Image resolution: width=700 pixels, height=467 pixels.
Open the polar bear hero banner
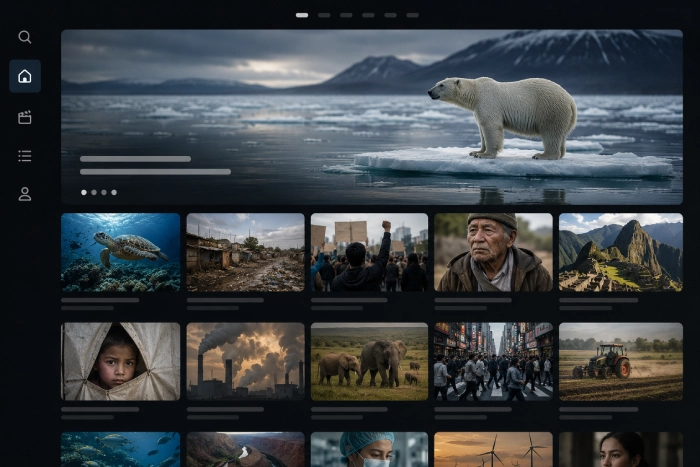(x=372, y=117)
